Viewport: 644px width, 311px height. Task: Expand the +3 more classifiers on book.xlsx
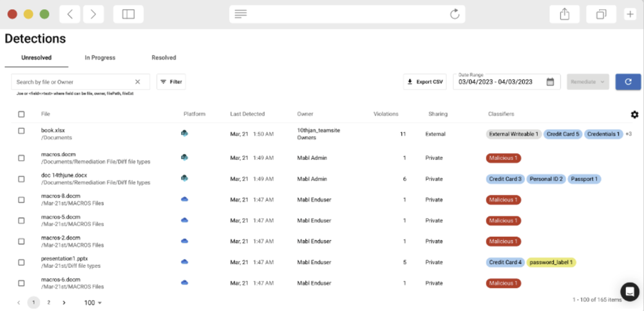[x=629, y=134]
